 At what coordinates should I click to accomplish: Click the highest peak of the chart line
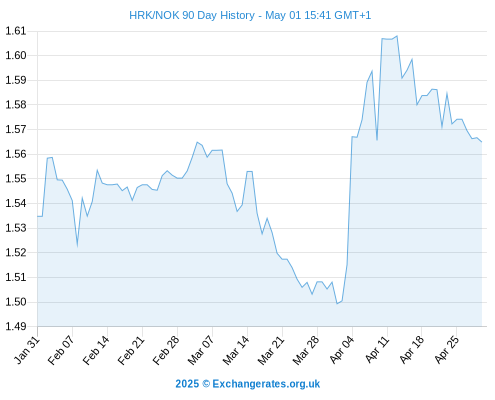tap(397, 36)
